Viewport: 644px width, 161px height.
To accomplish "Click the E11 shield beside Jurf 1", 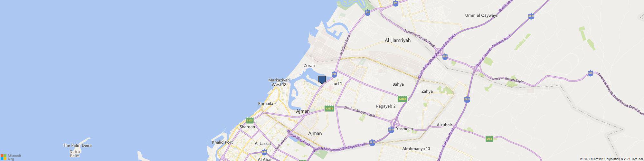I will (x=334, y=74).
